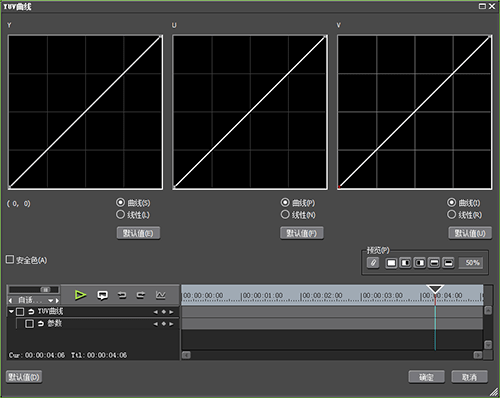Click vertical scrollbar down arrow in timeline
Viewport: 500px width, 398px height.
pos(488,344)
